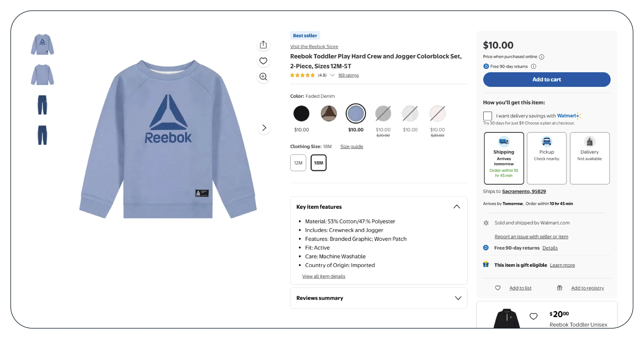Select the Faded Denim blue swatch

(x=356, y=113)
